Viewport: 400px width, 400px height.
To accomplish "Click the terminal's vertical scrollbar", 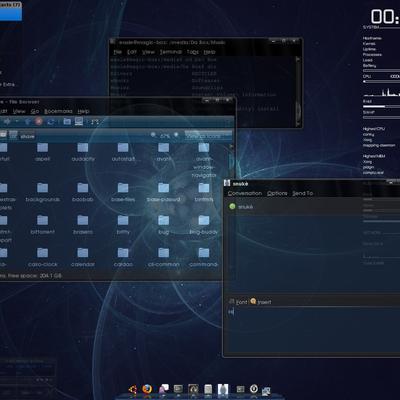I will pos(298,91).
